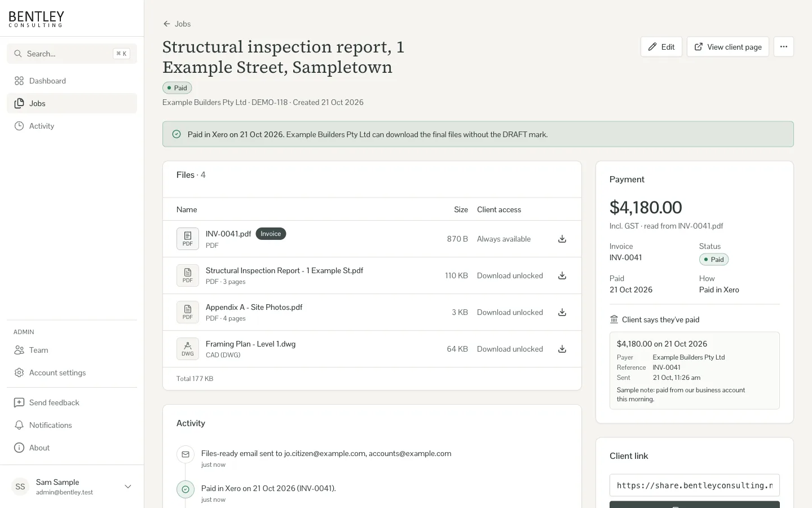
Task: Click 'Always available' access text
Action: tap(504, 239)
